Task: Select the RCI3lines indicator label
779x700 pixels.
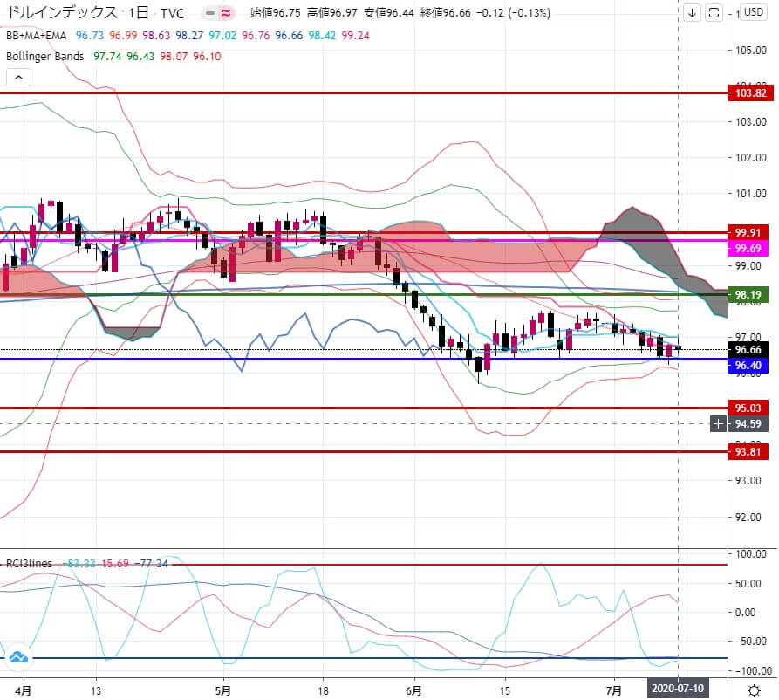Action: pyautogui.click(x=29, y=563)
